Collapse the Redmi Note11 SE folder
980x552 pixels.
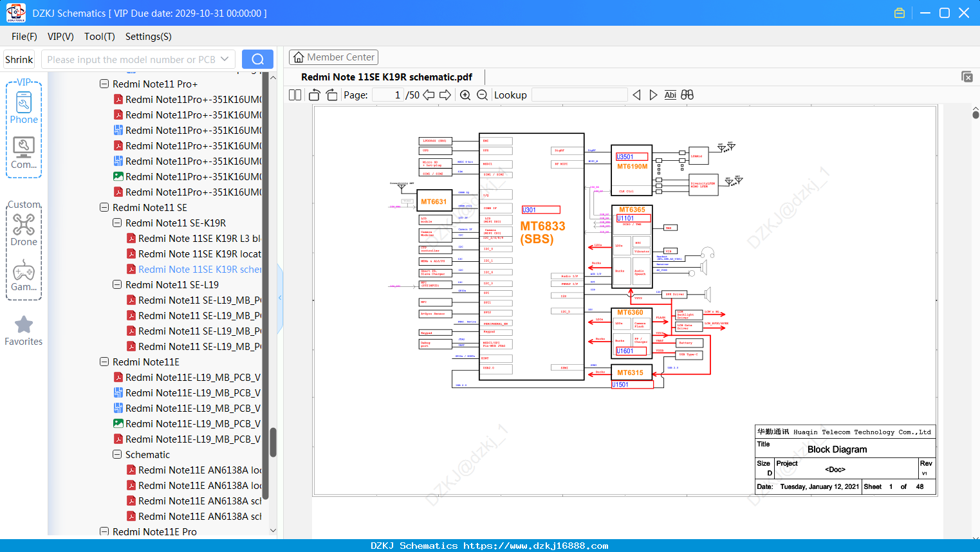pos(104,208)
